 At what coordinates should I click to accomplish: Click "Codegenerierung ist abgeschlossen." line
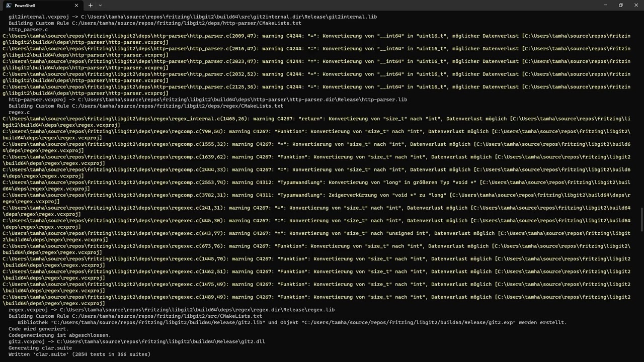point(60,335)
